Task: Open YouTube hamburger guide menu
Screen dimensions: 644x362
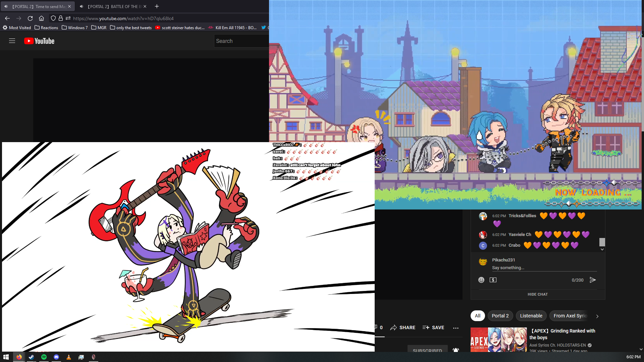Action: 12,41
